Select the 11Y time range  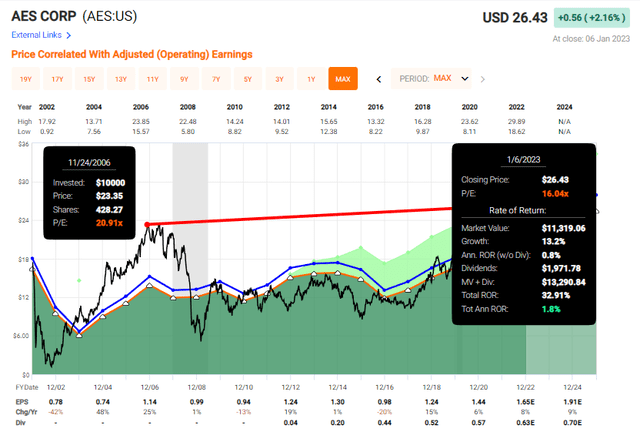(153, 79)
